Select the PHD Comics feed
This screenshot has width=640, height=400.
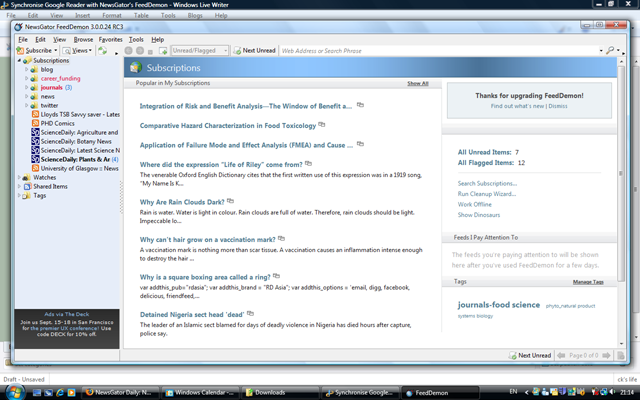(x=57, y=123)
